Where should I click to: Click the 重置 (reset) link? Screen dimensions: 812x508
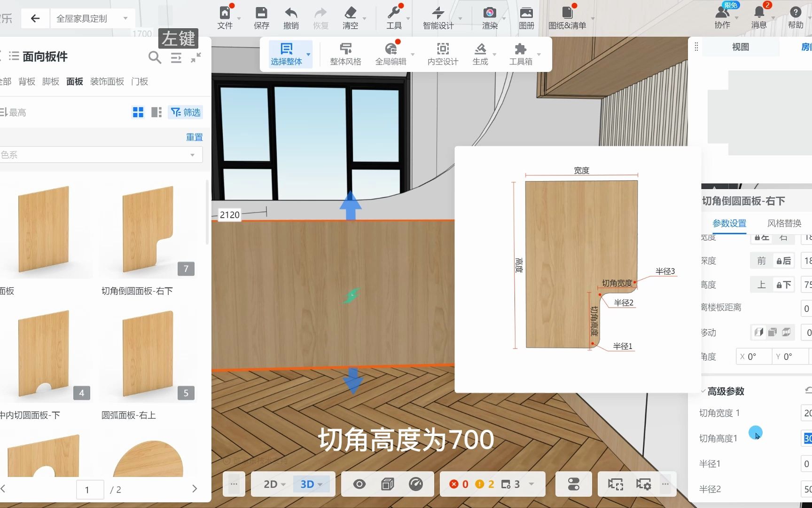click(194, 136)
